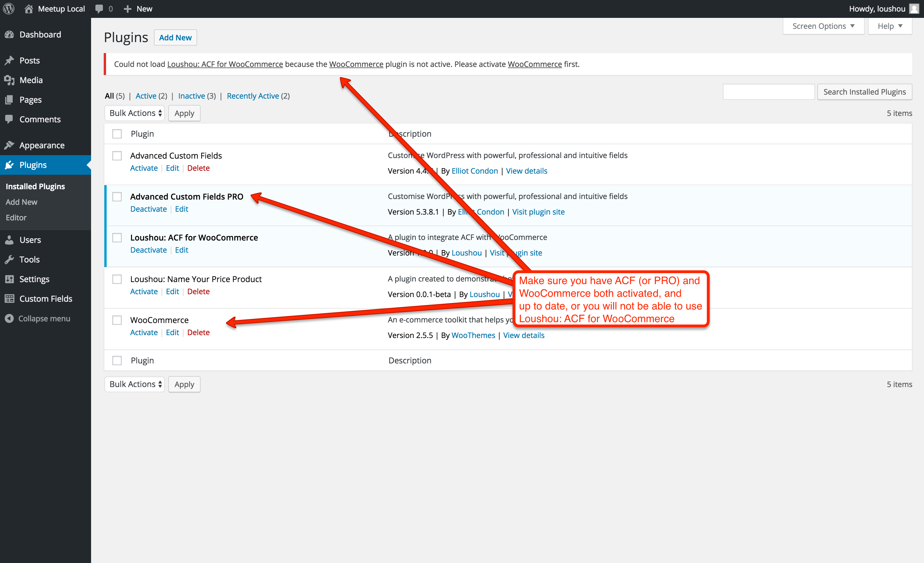The image size is (924, 563).
Task: Click the Meetup Local home icon
Action: tap(29, 9)
